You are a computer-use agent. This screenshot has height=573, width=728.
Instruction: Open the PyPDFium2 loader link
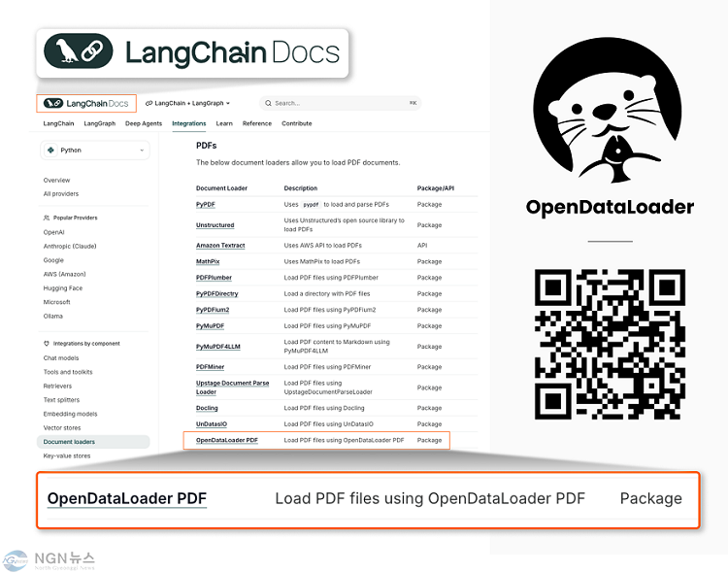coord(213,310)
